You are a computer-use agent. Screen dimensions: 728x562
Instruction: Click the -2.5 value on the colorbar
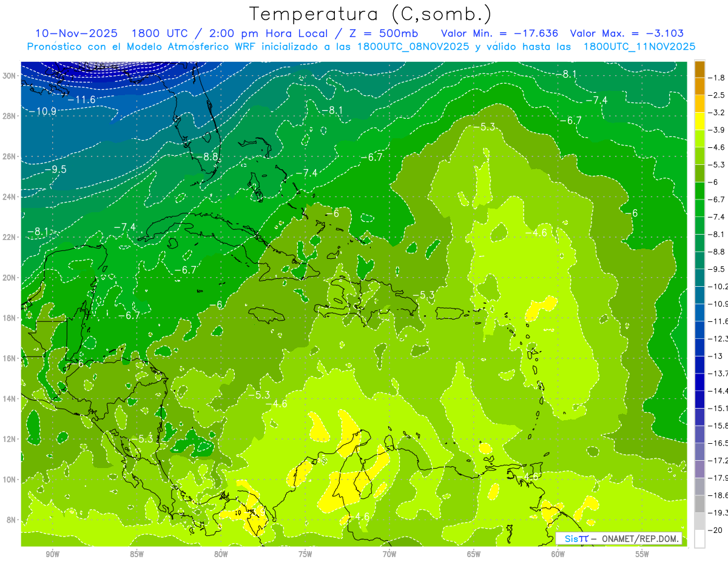coord(718,95)
